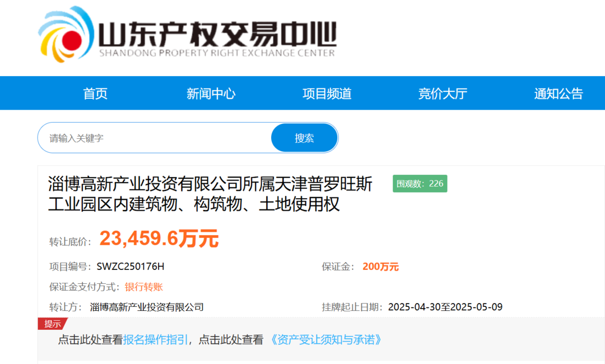Image resolution: width=605 pixels, height=364 pixels.
Task: Open the 竞价大厅 bidding hall
Action: pos(443,94)
